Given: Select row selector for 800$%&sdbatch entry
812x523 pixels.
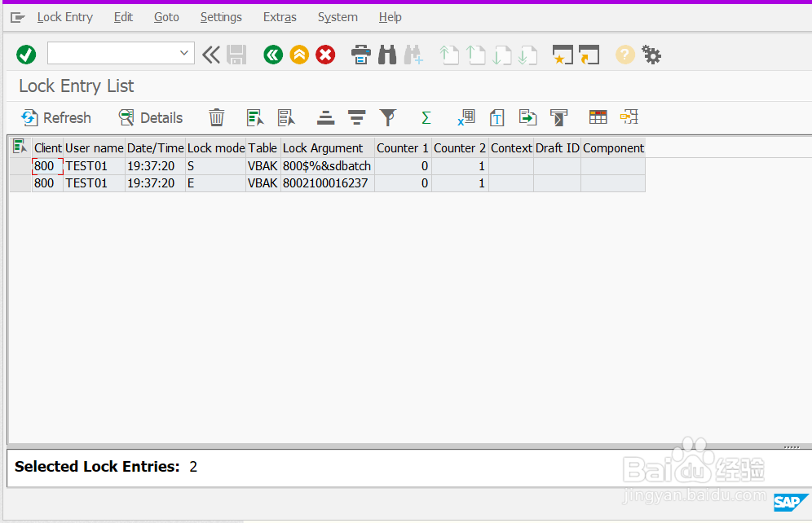Looking at the screenshot, I should (x=20, y=166).
